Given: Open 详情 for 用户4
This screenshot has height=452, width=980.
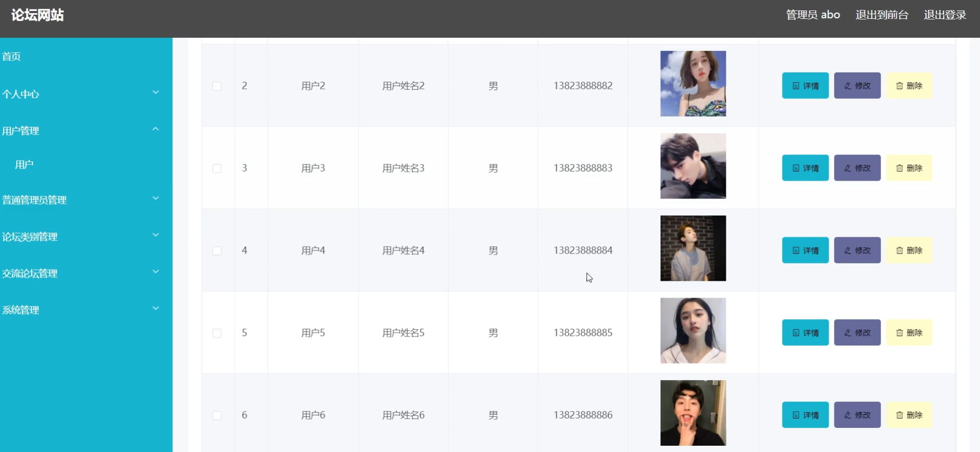Looking at the screenshot, I should coord(805,250).
